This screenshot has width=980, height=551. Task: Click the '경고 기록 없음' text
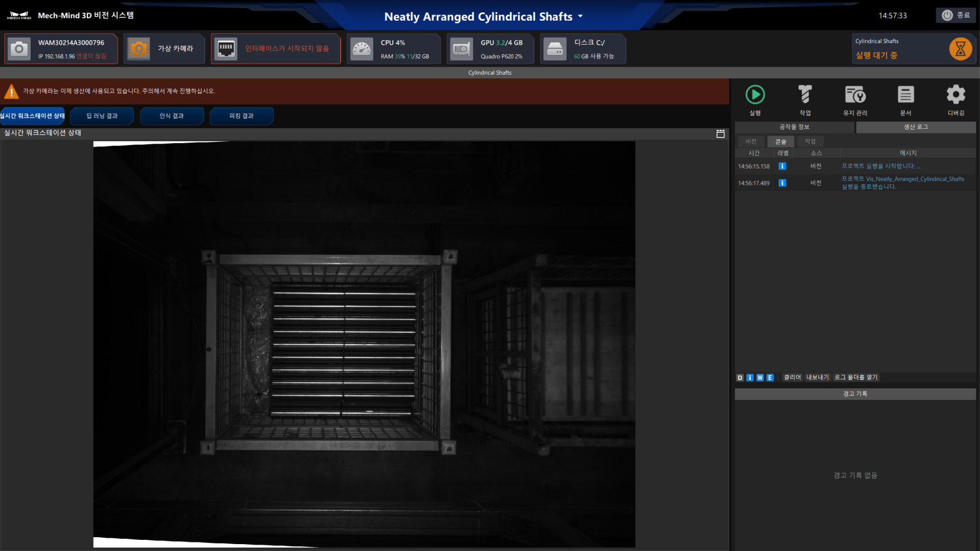[855, 476]
